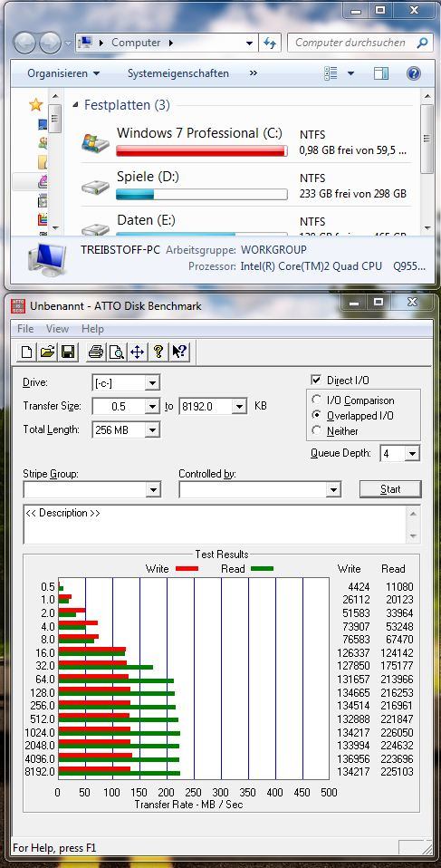This screenshot has height=868, width=441.
Task: Go forward in Explorer window
Action: click(x=49, y=43)
